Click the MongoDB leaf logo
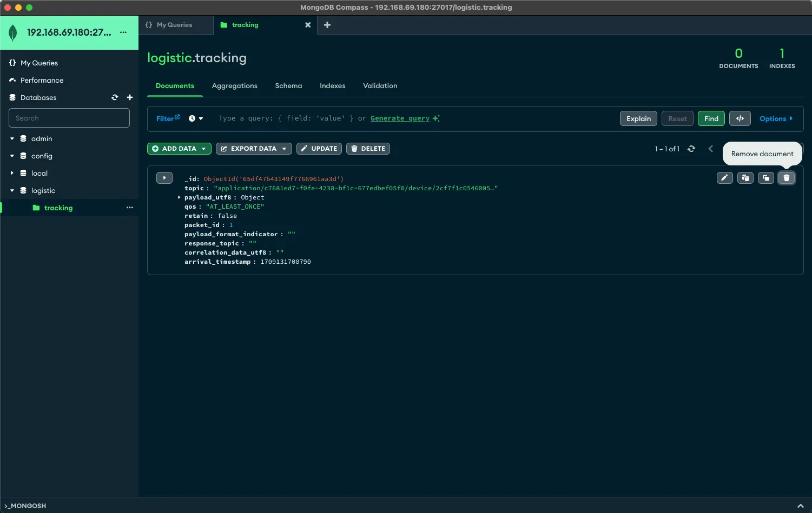This screenshot has height=513, width=812. click(x=14, y=33)
